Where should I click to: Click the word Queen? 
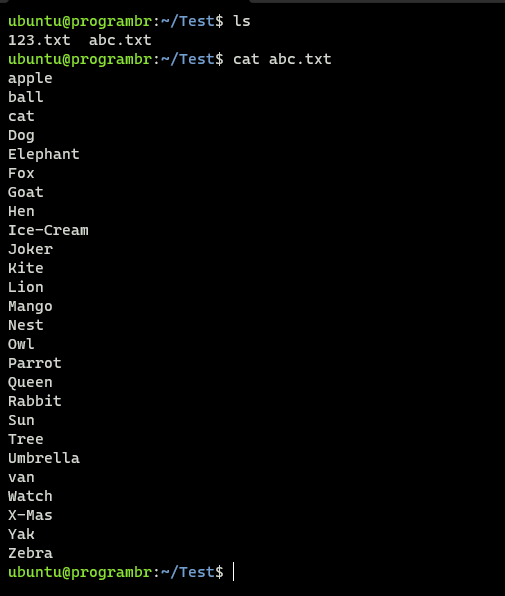[30, 382]
